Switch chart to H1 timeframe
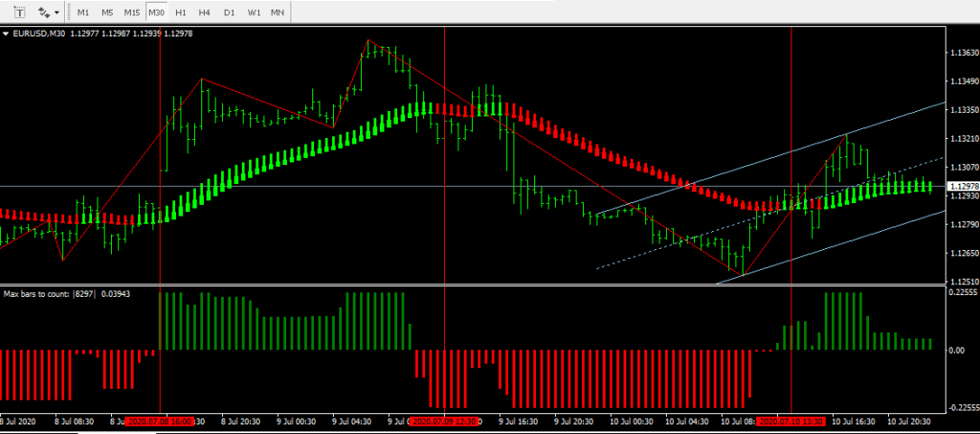 (x=181, y=12)
